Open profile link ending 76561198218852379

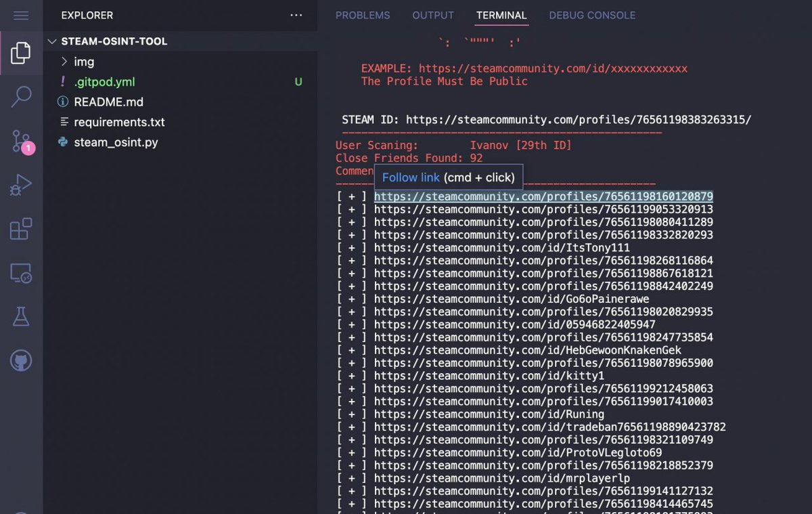pos(543,466)
